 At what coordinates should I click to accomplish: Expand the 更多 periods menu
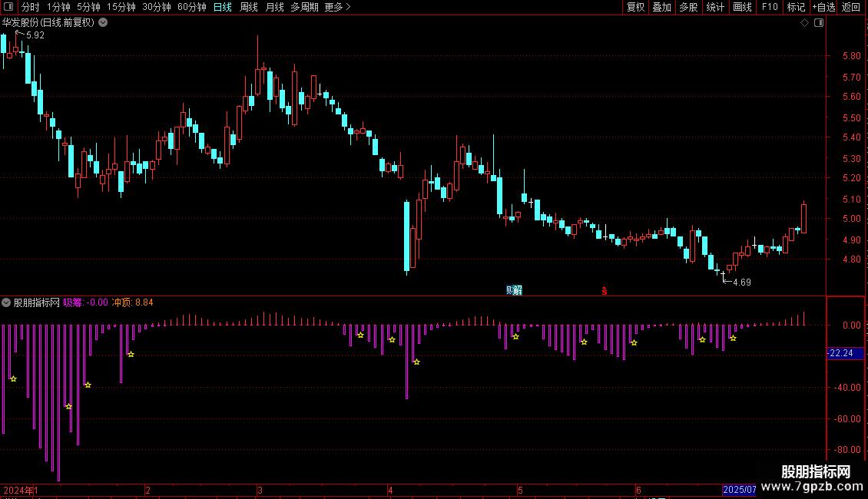coord(338,7)
